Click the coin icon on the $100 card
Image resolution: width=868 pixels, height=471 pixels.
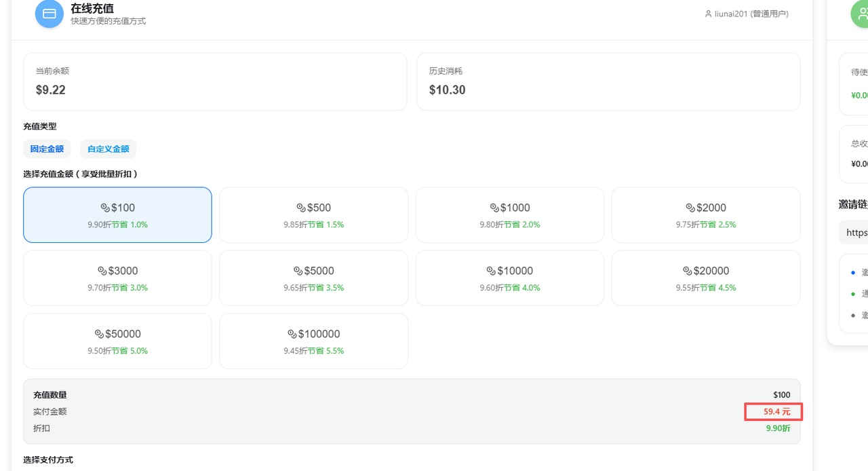(105, 208)
